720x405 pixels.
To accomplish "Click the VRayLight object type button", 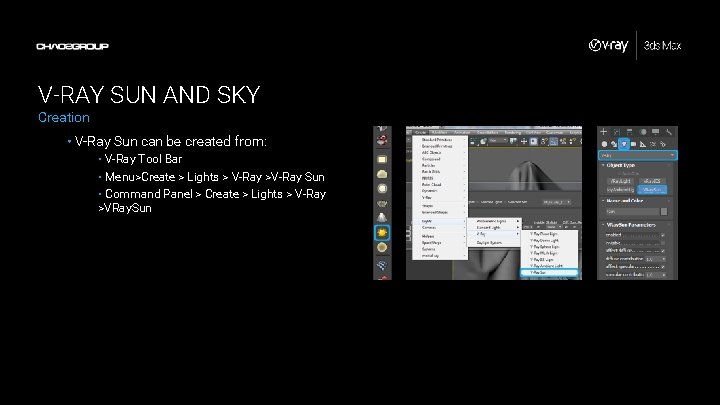I will coord(620,181).
